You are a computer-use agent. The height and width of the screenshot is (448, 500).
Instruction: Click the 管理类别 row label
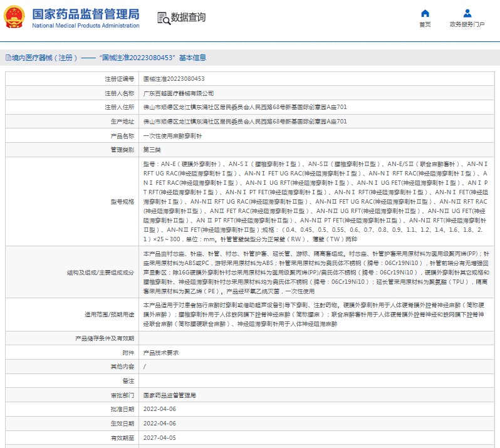122,150
